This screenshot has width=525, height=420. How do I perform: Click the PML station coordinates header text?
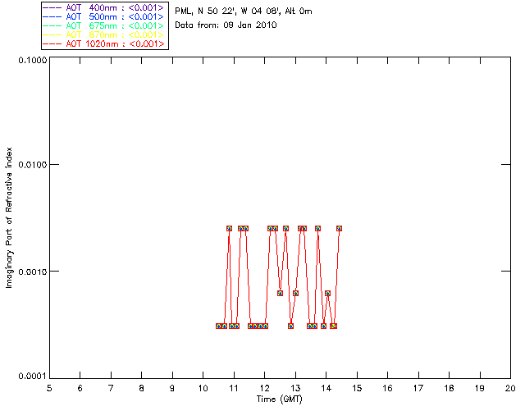pyautogui.click(x=244, y=11)
